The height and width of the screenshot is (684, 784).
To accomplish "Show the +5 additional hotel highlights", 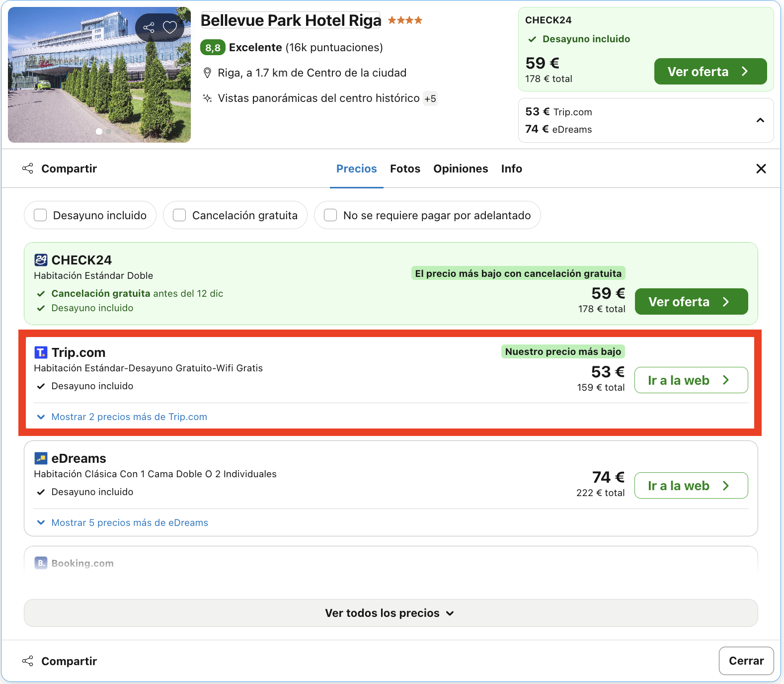I will (x=430, y=98).
